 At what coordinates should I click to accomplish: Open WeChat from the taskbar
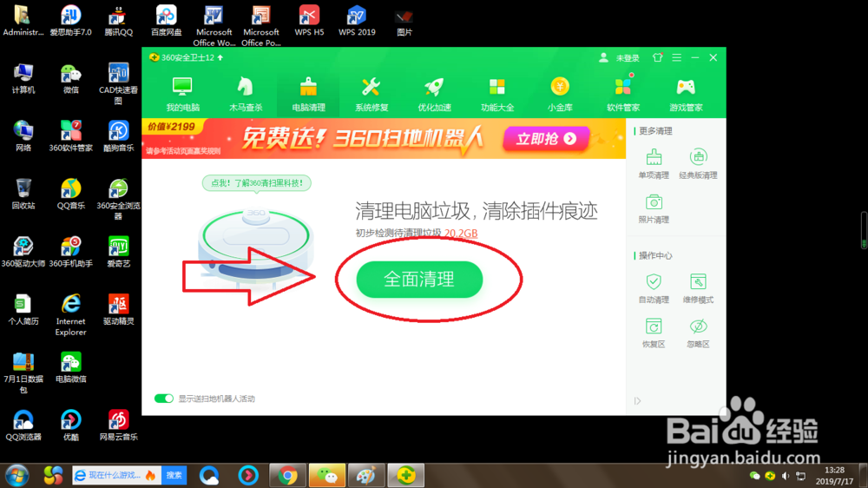pos(327,475)
